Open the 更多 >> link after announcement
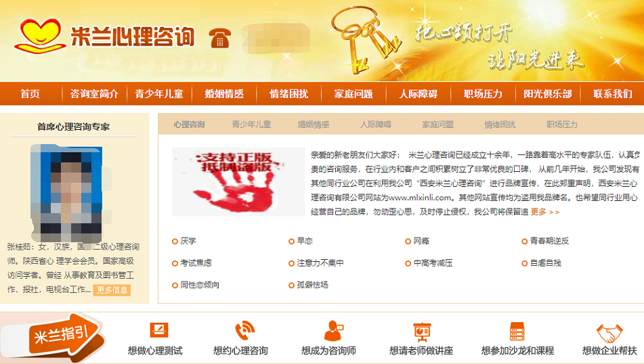The width and height of the screenshot is (644, 364). [544, 212]
